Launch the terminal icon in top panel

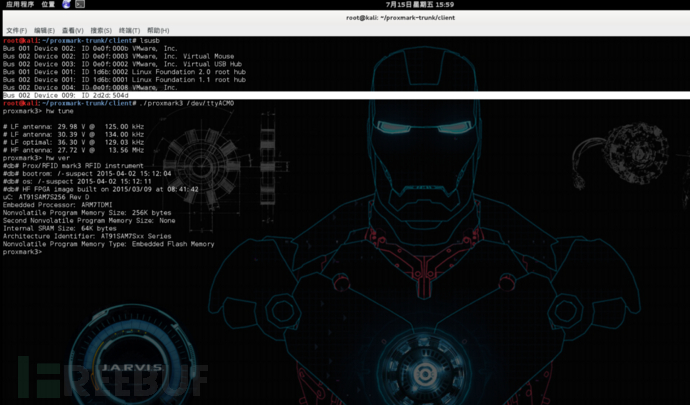coord(80,4)
